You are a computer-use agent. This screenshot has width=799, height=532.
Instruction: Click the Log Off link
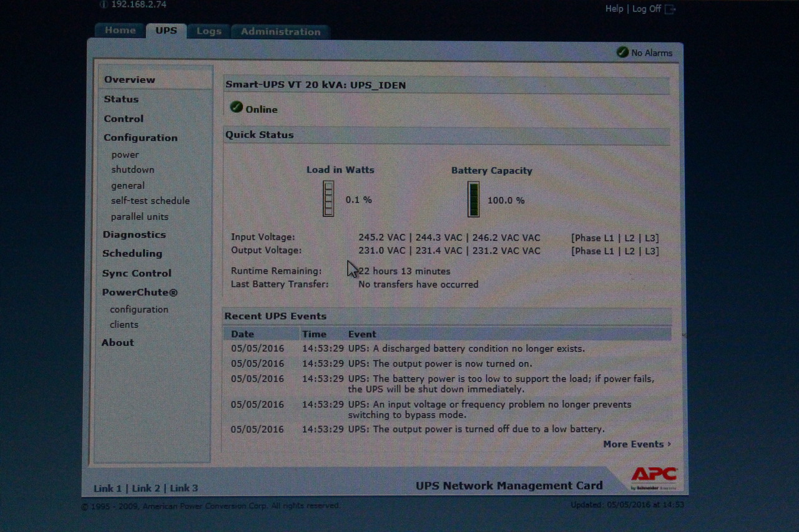click(647, 9)
